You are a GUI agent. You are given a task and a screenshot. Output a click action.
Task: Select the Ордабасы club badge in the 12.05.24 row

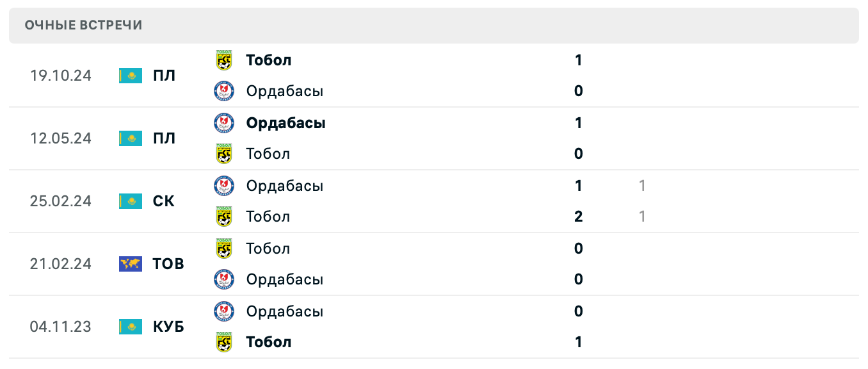coord(225,122)
